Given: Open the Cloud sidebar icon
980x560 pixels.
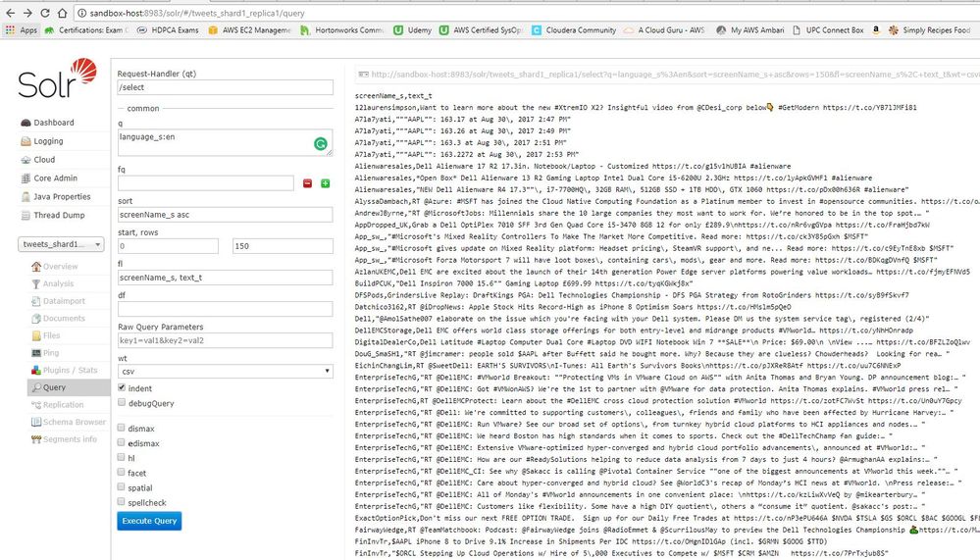Looking at the screenshot, I should coord(26,160).
